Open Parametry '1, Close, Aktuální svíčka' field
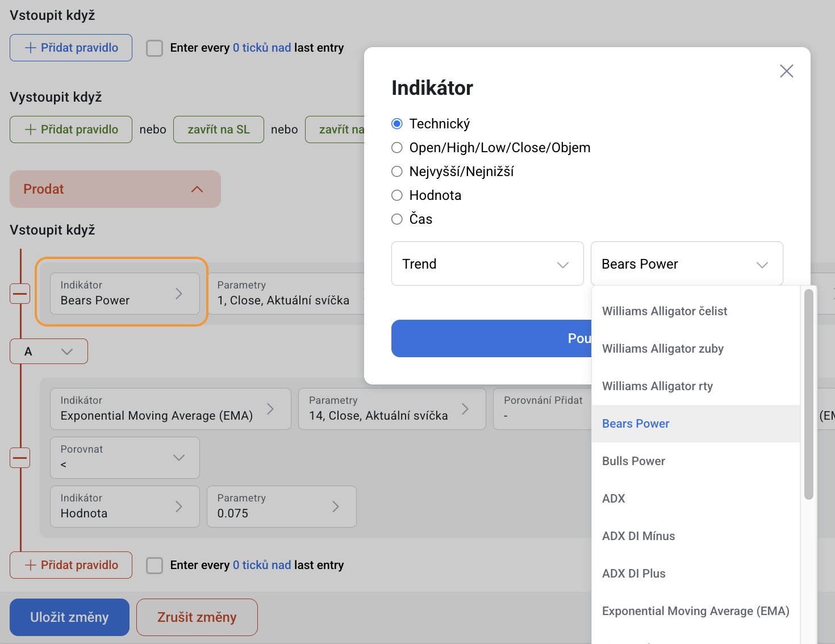This screenshot has width=835, height=644. [286, 294]
